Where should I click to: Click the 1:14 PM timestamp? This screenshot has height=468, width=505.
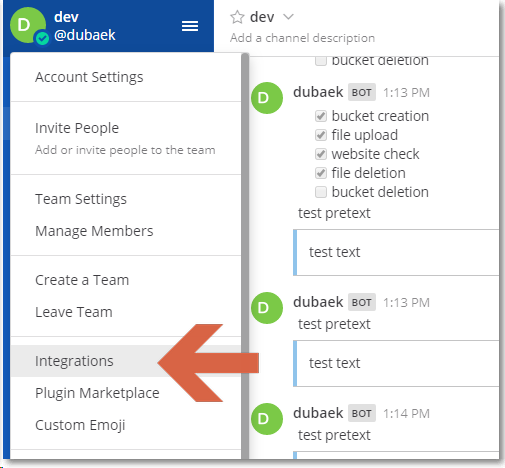[406, 414]
